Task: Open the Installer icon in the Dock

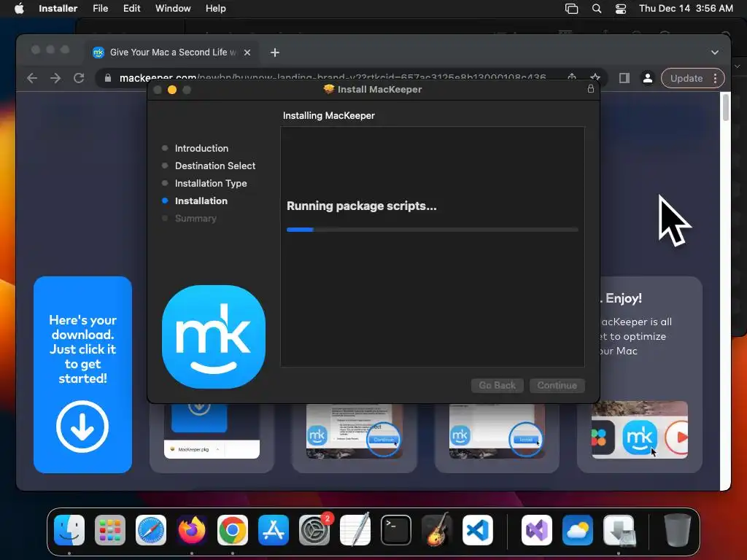Action: 619,530
